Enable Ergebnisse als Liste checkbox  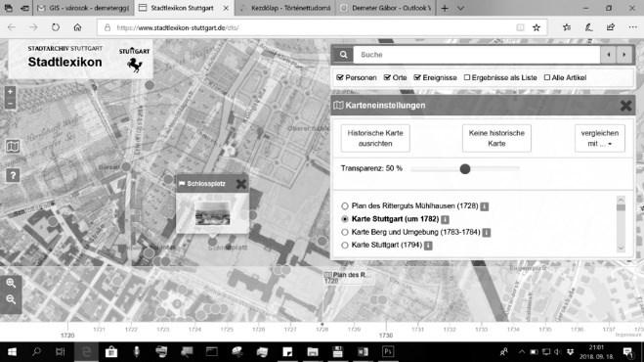click(x=467, y=77)
